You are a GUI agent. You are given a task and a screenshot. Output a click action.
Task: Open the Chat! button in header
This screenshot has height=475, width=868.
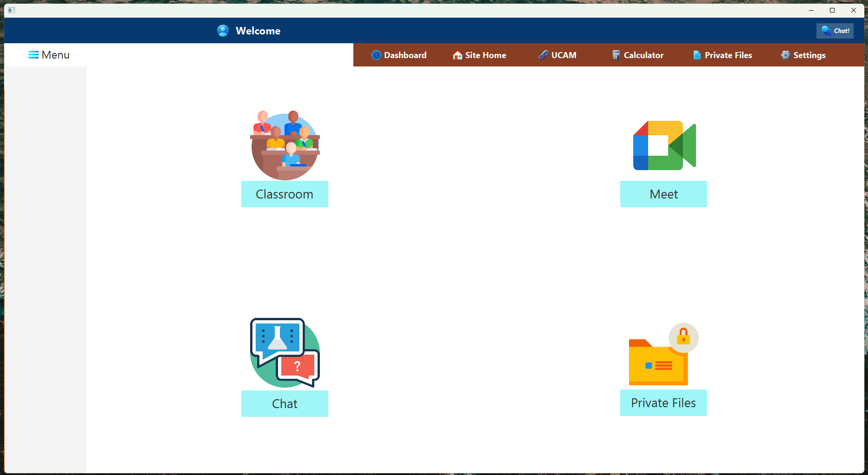(x=835, y=31)
